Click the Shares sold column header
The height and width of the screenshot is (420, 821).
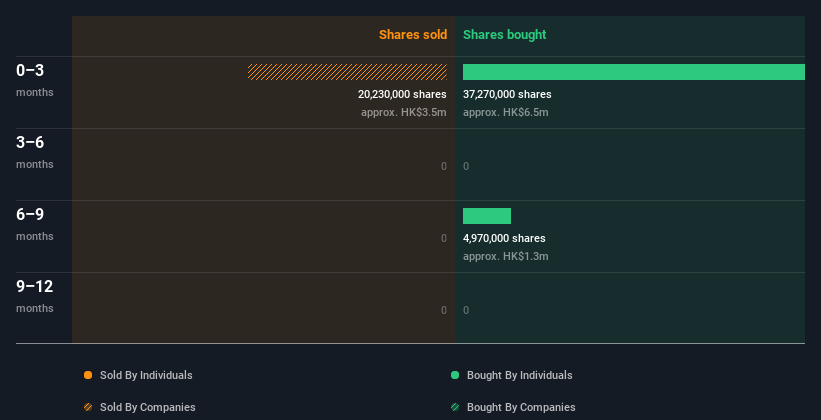413,35
